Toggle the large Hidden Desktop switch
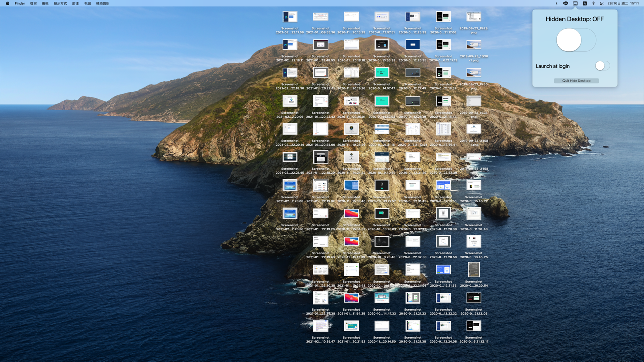 [x=576, y=40]
